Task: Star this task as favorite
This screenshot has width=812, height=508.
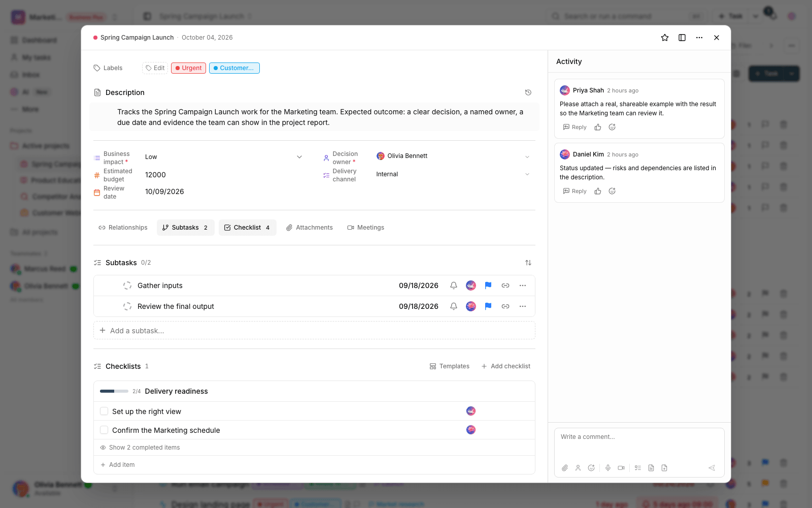Action: tap(665, 38)
